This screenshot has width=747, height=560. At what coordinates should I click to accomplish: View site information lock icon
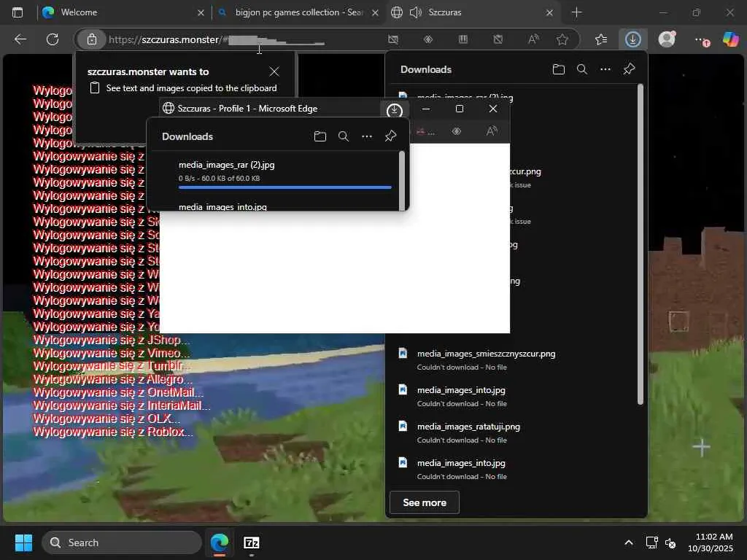click(91, 39)
